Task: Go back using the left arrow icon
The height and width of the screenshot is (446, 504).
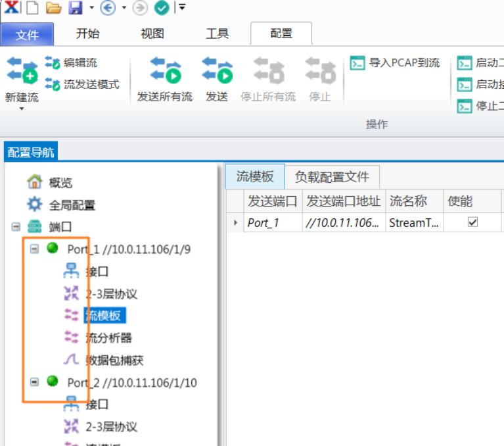Action: [108, 7]
